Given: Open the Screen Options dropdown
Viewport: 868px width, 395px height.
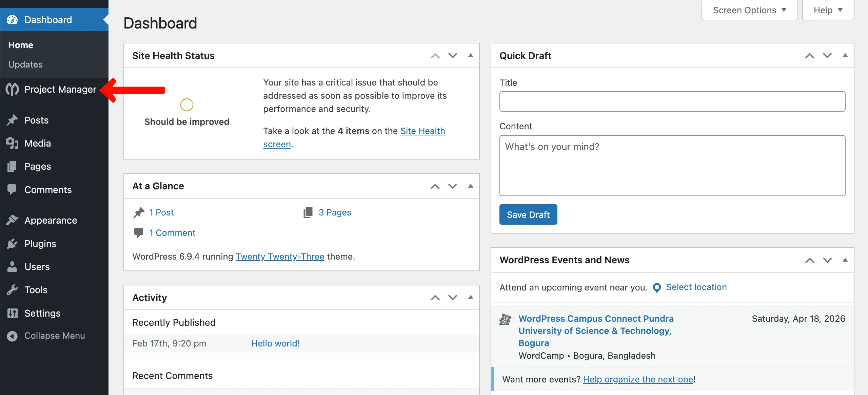Looking at the screenshot, I should (x=749, y=10).
